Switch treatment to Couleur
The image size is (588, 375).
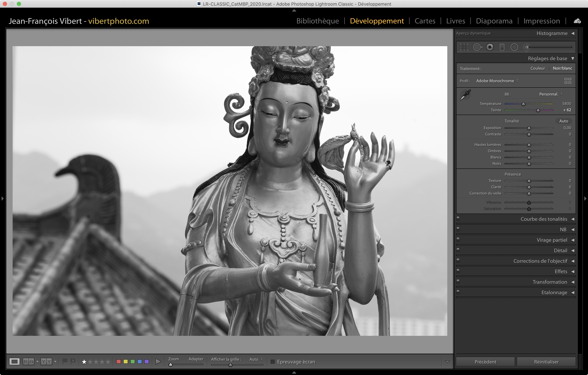click(x=537, y=68)
